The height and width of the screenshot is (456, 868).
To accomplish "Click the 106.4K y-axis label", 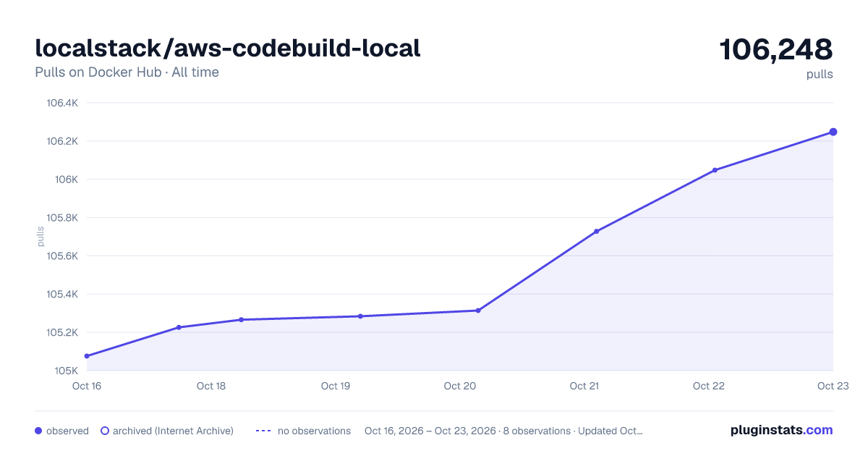I will 62,103.
